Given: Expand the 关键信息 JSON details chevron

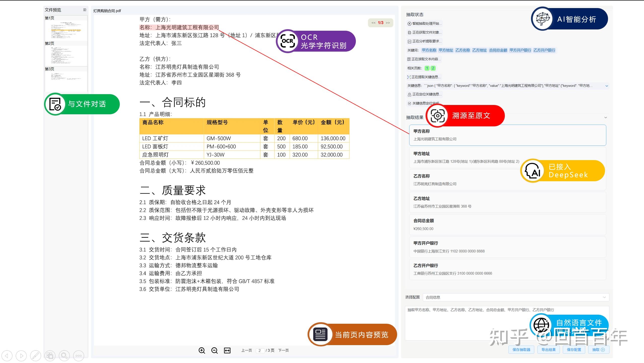Looking at the screenshot, I should click(607, 86).
